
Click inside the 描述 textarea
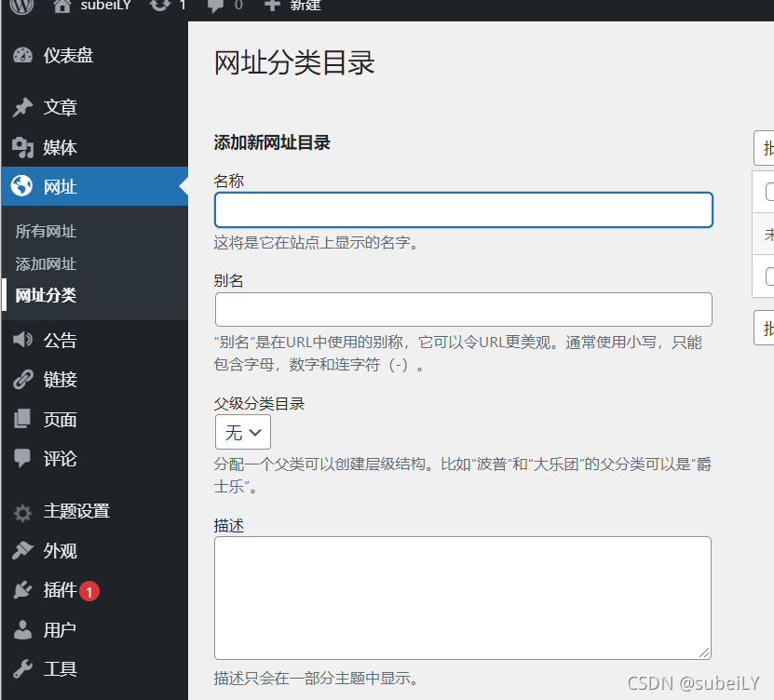pyautogui.click(x=463, y=598)
